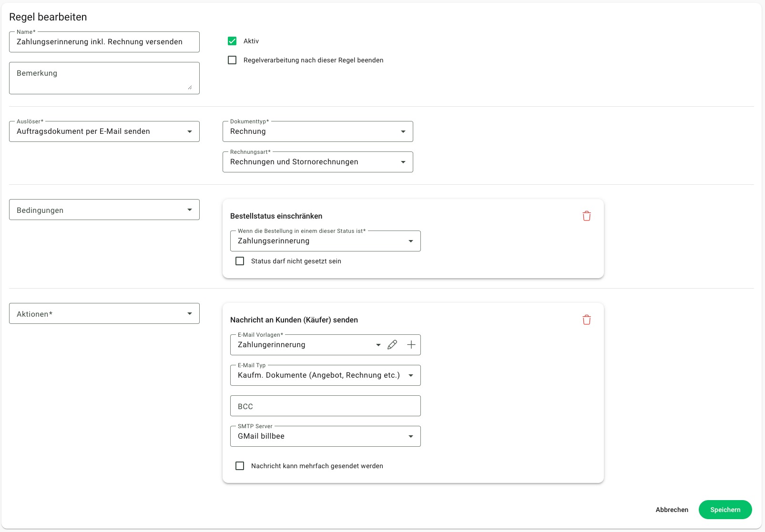Open the Rechnungsart dropdown

(x=318, y=162)
